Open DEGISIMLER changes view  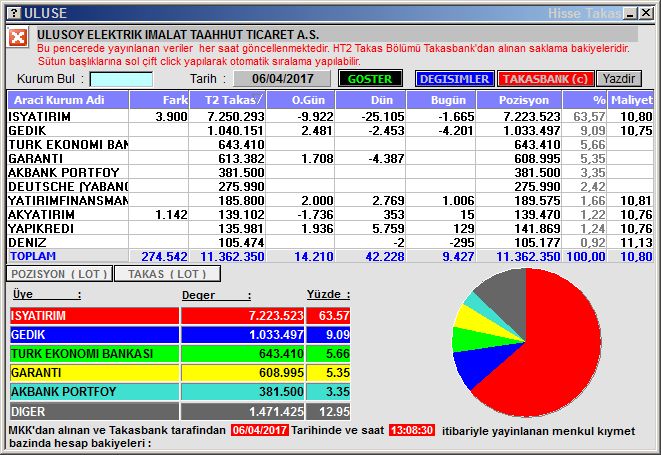click(x=454, y=79)
